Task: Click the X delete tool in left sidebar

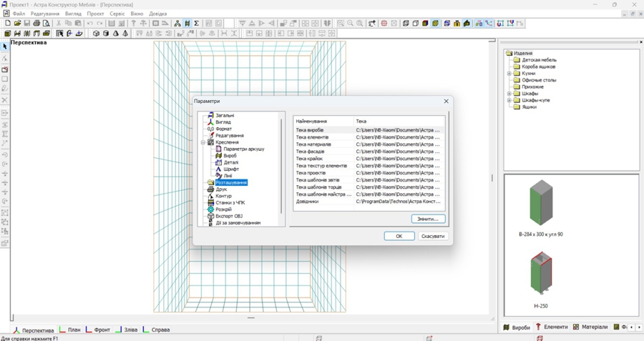Action: tap(5, 99)
